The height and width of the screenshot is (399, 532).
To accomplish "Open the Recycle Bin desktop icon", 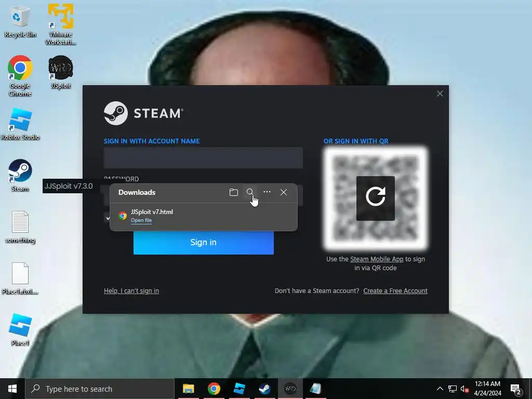I will (20, 21).
